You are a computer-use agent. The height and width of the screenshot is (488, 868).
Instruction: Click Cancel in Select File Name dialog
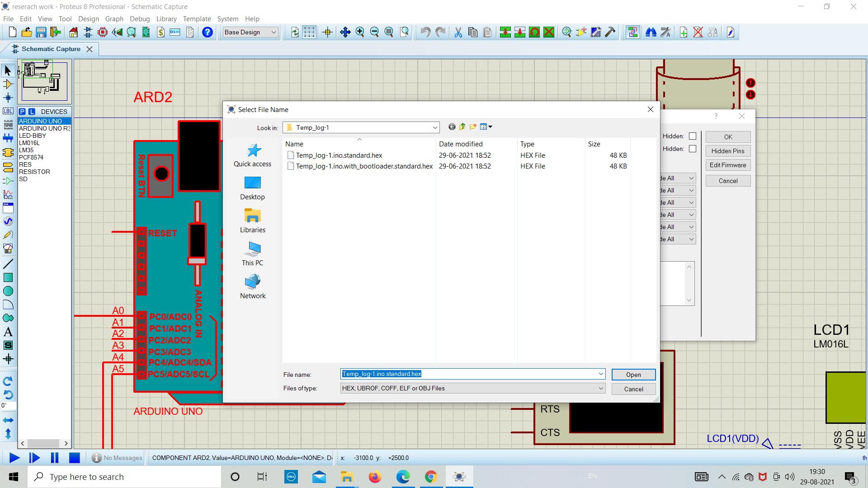coord(633,389)
